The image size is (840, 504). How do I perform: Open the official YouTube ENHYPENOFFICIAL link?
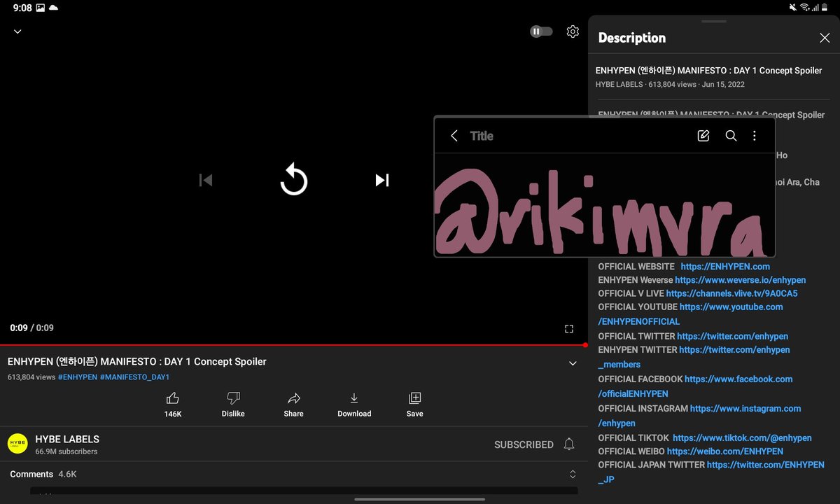click(691, 314)
